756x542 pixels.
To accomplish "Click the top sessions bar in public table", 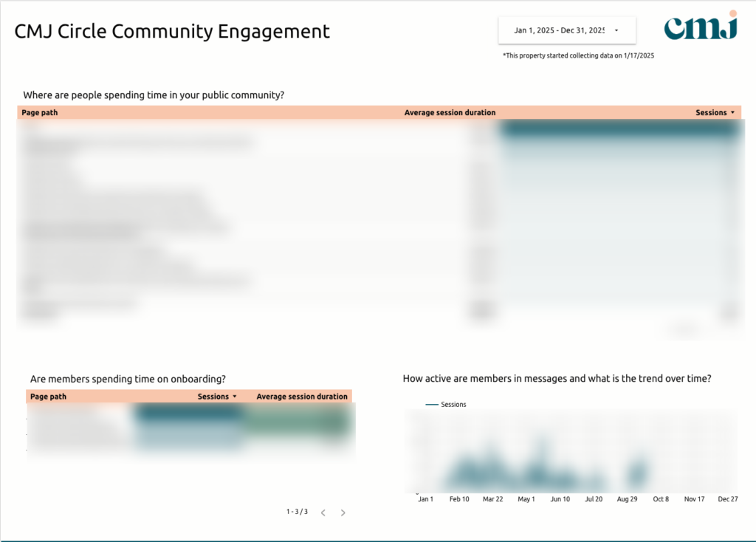I will 619,128.
